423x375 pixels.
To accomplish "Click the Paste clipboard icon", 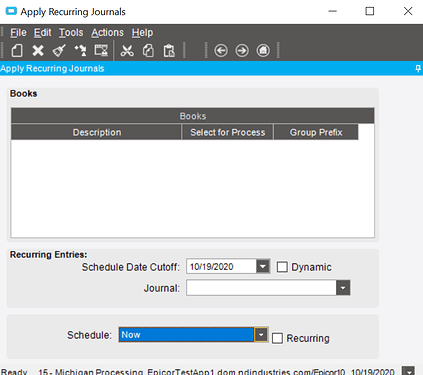I will (169, 51).
